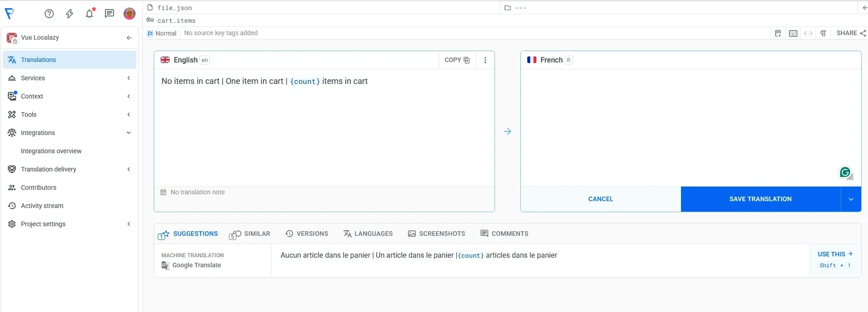Expand the Services chevron
This screenshot has height=312, width=868.
129,78
